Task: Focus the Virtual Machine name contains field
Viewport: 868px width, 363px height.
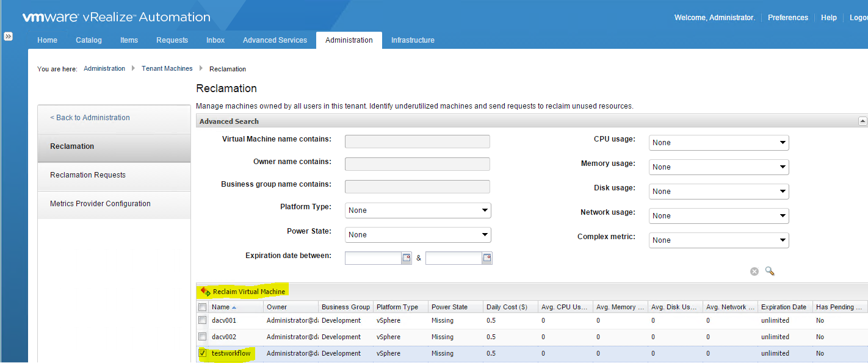Action: point(418,142)
